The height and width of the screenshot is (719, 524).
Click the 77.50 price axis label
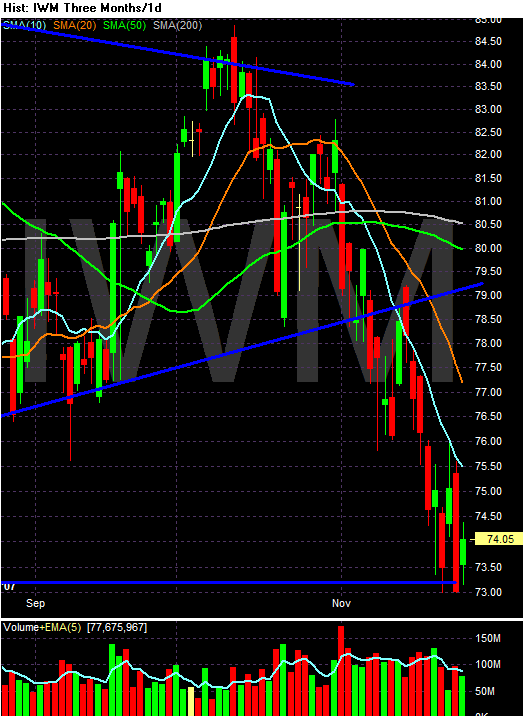click(x=488, y=367)
